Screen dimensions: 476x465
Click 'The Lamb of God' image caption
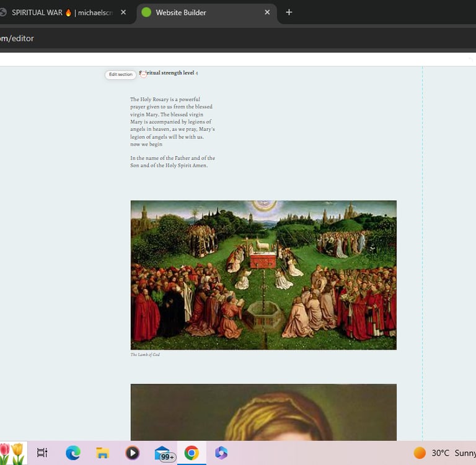coord(145,355)
